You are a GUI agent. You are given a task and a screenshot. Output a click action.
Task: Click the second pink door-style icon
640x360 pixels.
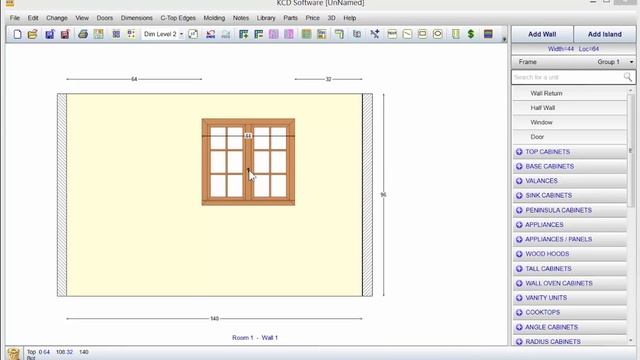(x=289, y=34)
